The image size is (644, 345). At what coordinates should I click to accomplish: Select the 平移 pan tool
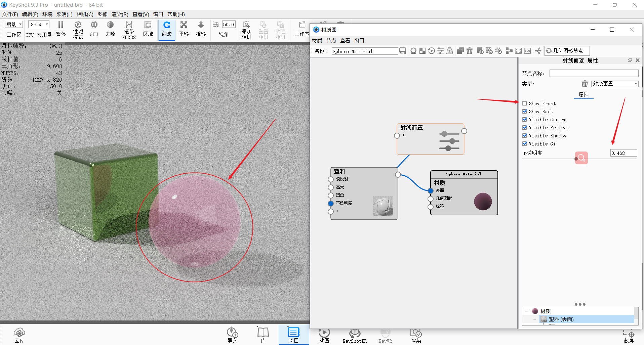(x=184, y=30)
